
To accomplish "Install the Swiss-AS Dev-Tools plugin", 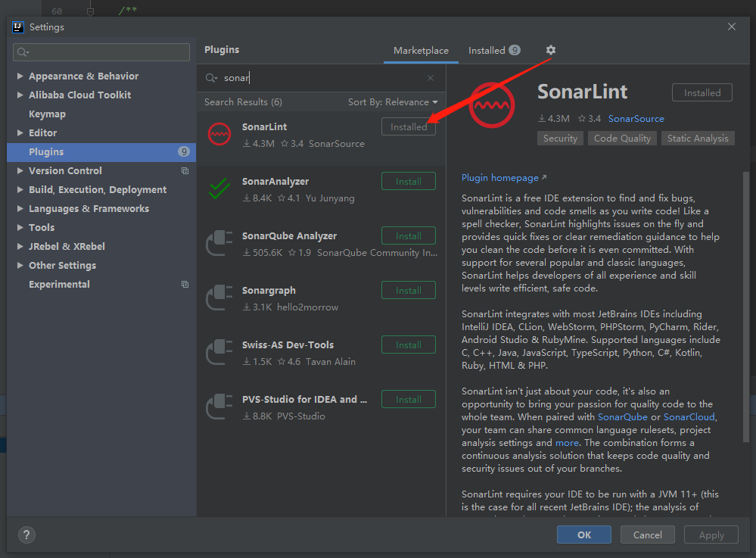I will (409, 344).
